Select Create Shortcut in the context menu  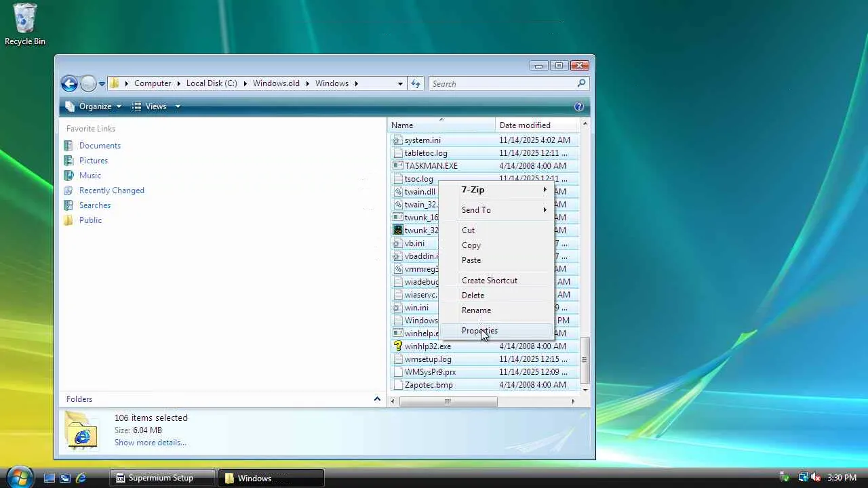(x=497, y=281)
